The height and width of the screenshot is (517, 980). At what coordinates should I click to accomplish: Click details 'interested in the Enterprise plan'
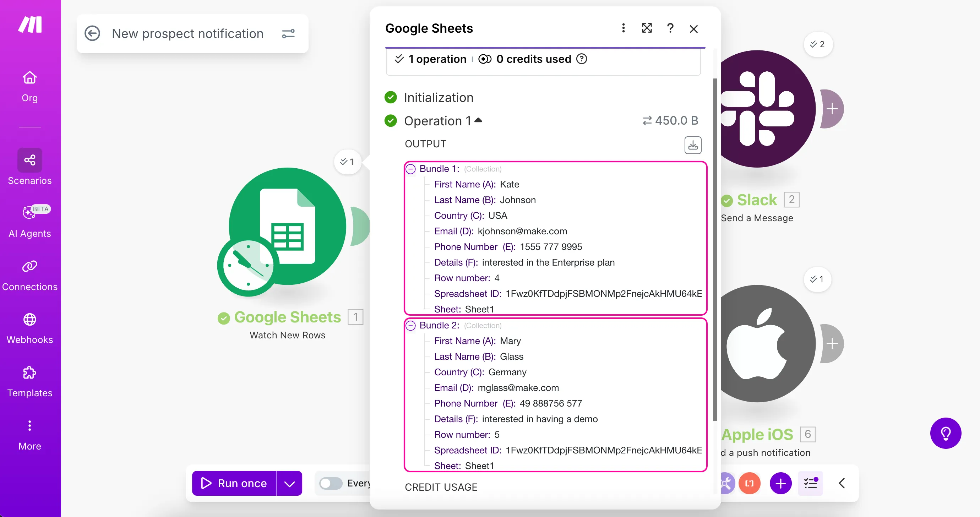(x=548, y=262)
